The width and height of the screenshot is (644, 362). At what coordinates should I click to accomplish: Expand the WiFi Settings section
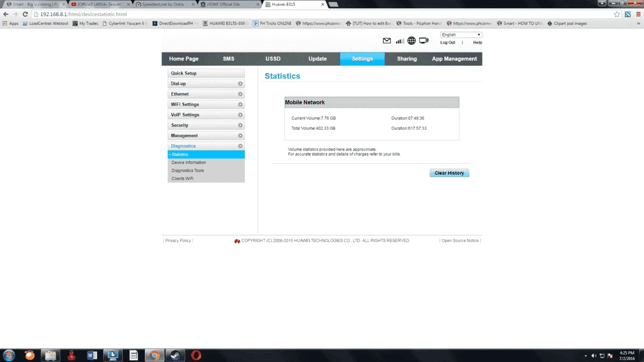(206, 105)
